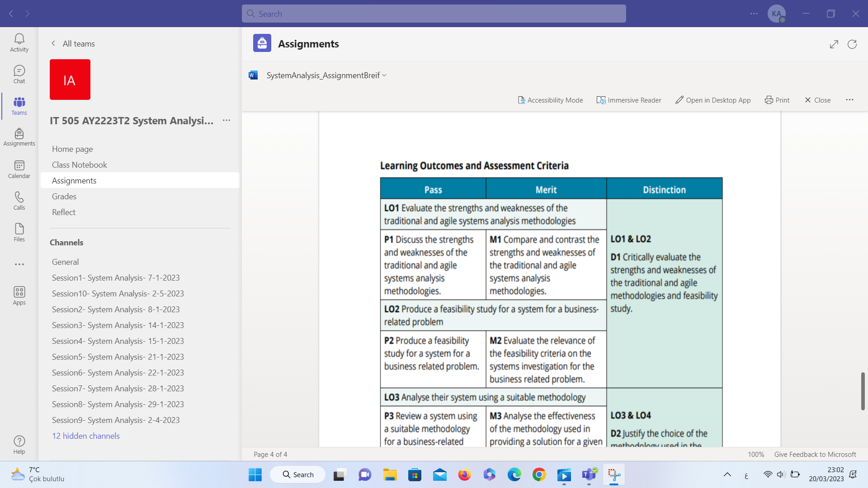Open the Class Notebook item
The width and height of the screenshot is (868, 488).
tap(80, 164)
